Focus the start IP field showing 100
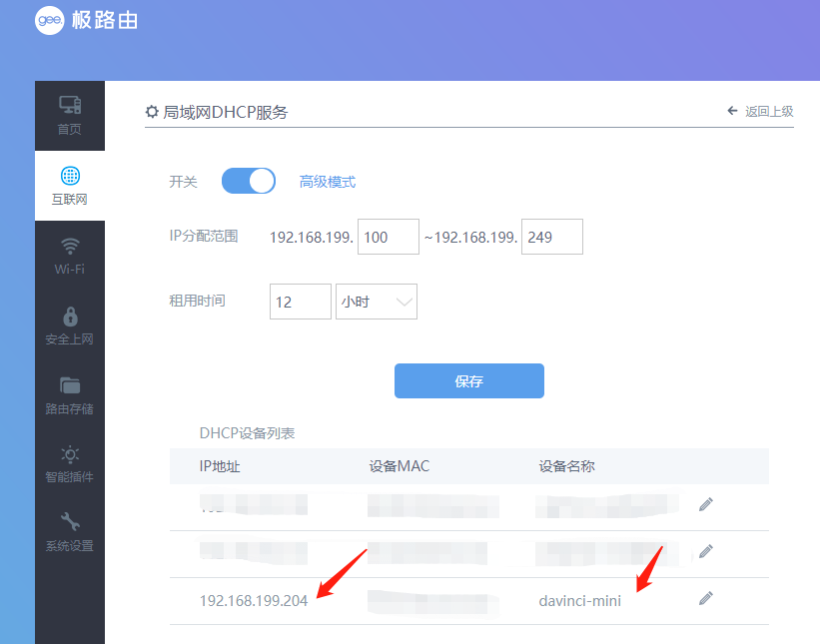This screenshot has height=644, width=820. point(389,237)
